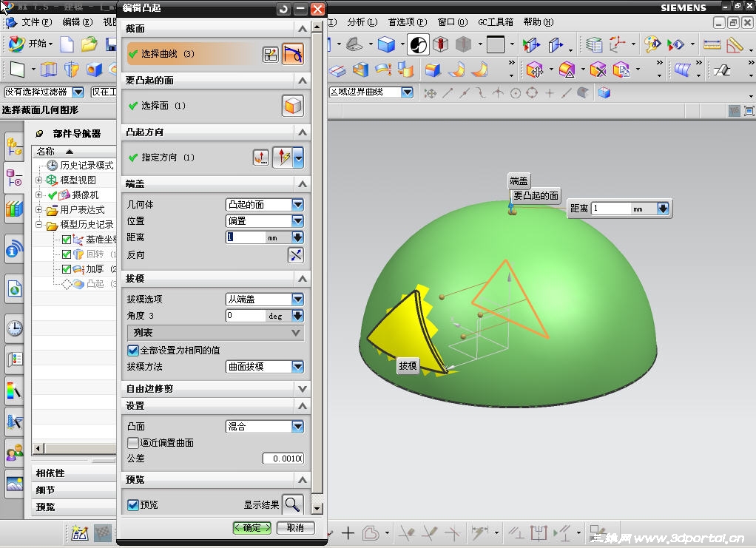Open the 窗口(O) menu

pyautogui.click(x=452, y=22)
